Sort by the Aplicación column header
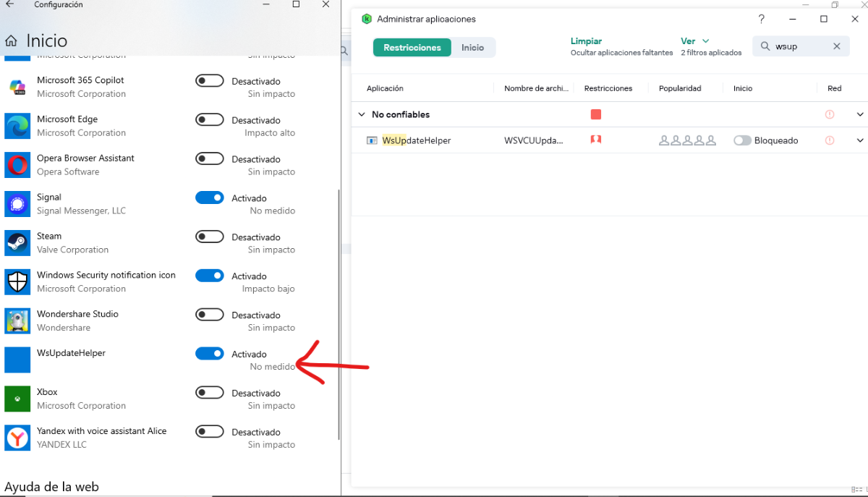This screenshot has width=868, height=497. tap(385, 88)
